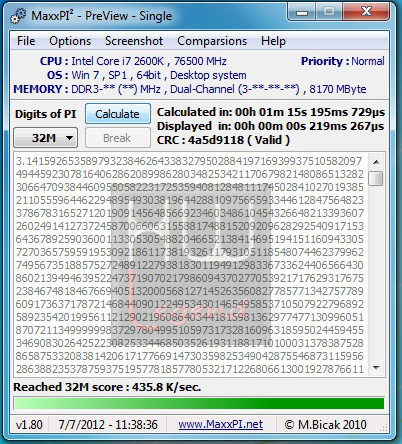
Task: Click the scrollbar up arrow
Action: pyautogui.click(x=376, y=162)
